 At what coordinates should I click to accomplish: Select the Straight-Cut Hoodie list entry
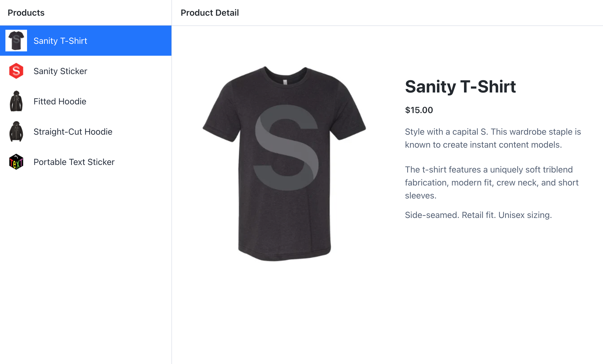click(x=73, y=132)
